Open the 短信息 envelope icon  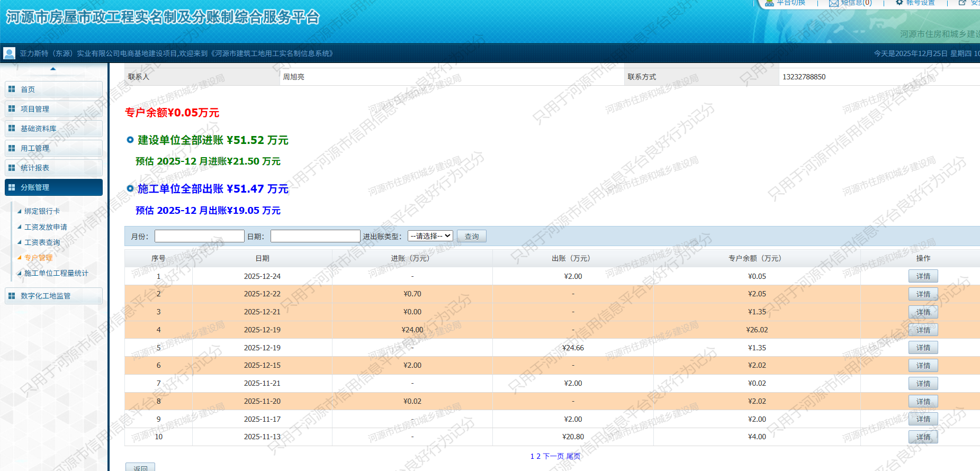coord(833,3)
